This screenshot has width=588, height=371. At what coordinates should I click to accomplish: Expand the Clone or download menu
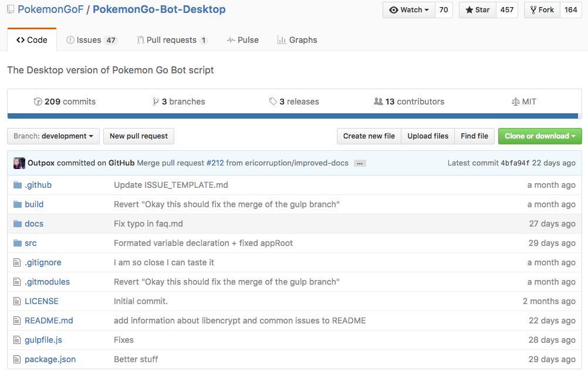[x=539, y=136]
